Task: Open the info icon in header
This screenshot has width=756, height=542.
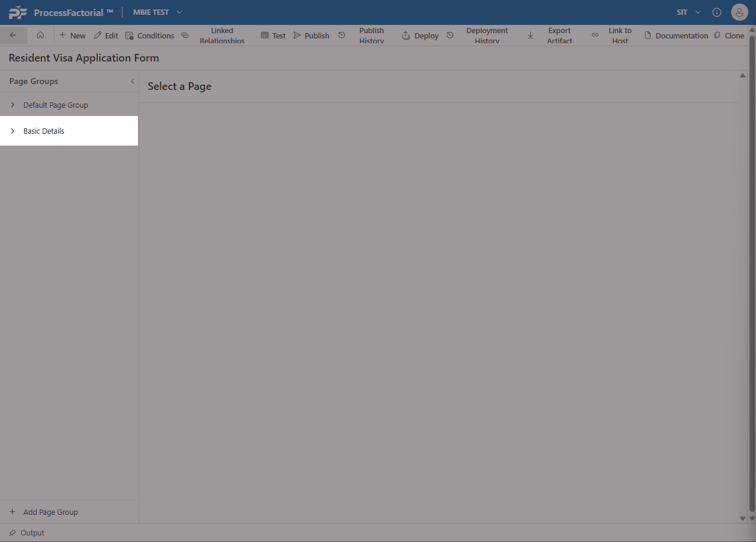Action: tap(717, 12)
